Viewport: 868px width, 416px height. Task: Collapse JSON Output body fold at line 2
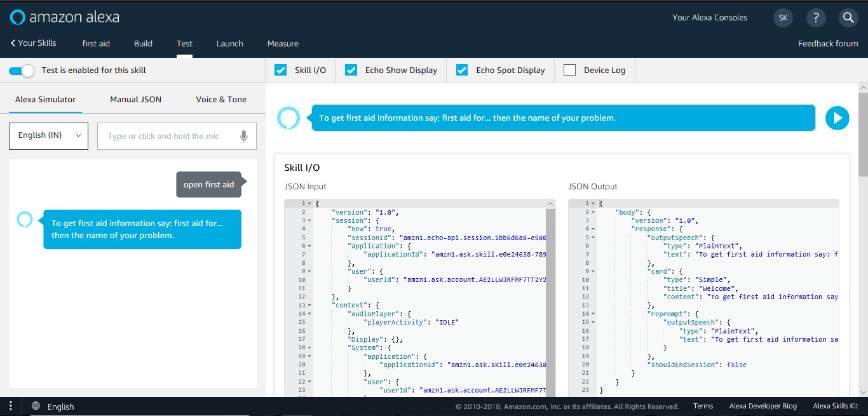coord(593,212)
